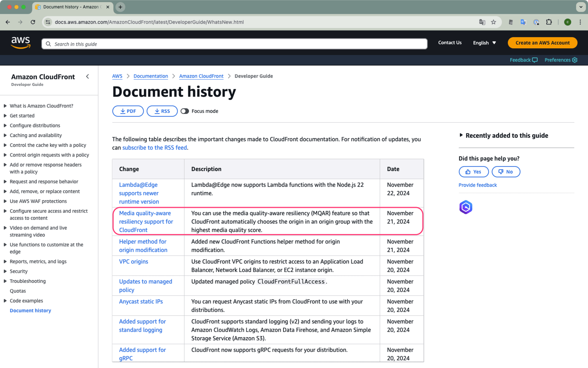Viewport: 588px width, 368px height.
Task: Toggle Focus mode switch
Action: tap(185, 111)
